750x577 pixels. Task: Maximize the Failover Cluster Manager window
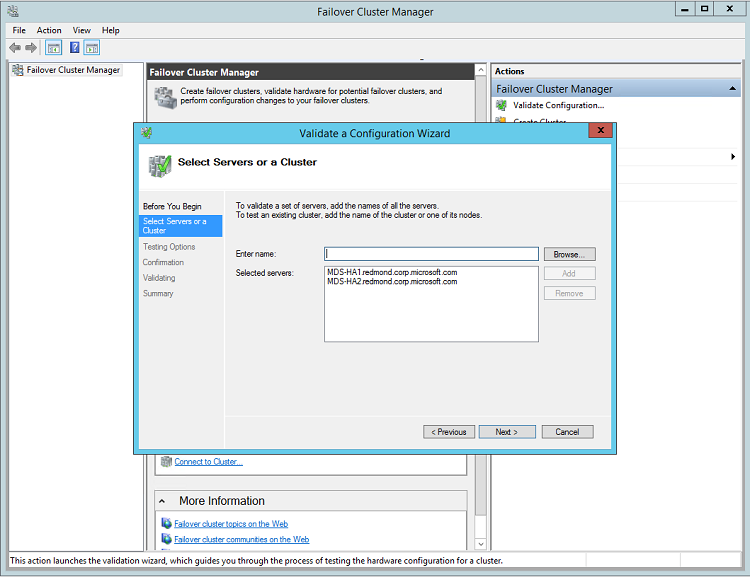[705, 9]
